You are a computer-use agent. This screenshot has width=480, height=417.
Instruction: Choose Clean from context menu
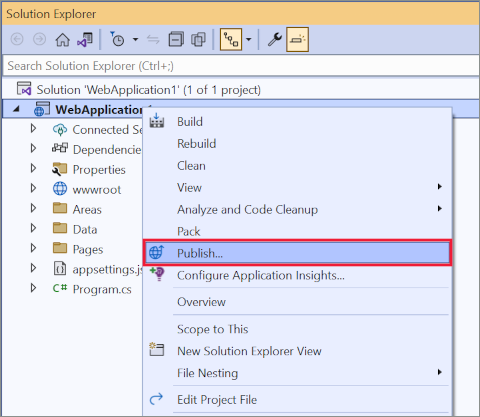(x=298, y=166)
